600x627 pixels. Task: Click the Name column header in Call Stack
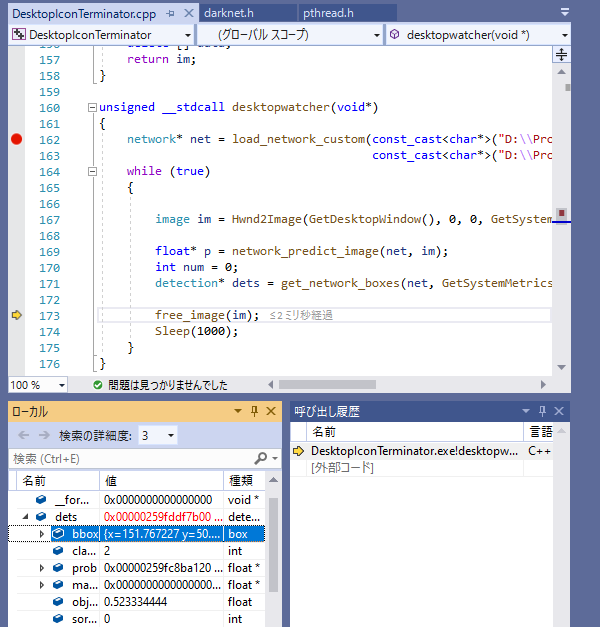(x=415, y=432)
